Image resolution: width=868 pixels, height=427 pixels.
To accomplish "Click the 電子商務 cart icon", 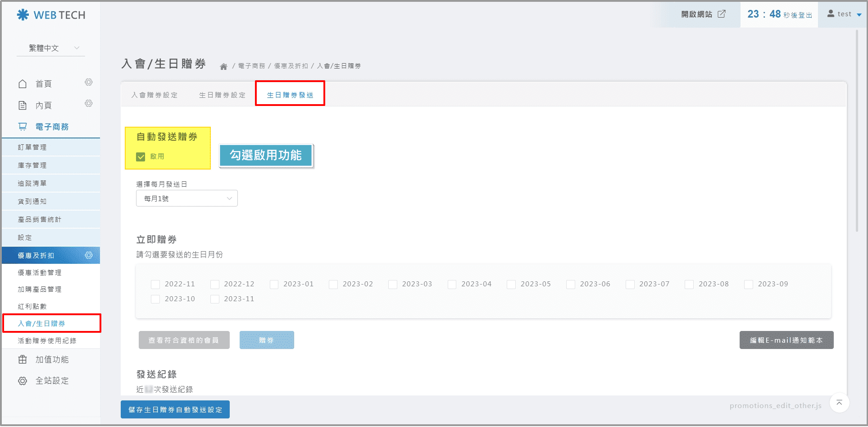I will (x=23, y=127).
